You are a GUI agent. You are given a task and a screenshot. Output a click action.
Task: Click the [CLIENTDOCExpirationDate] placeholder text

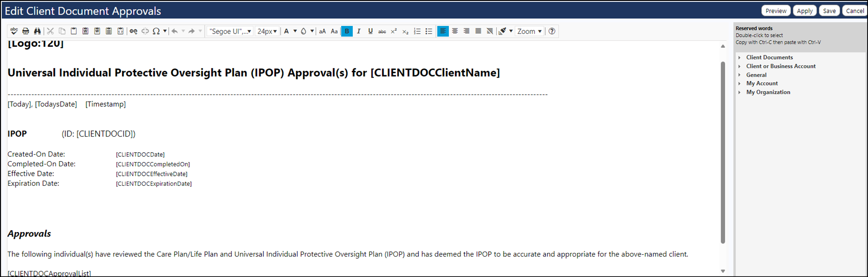[x=154, y=184]
